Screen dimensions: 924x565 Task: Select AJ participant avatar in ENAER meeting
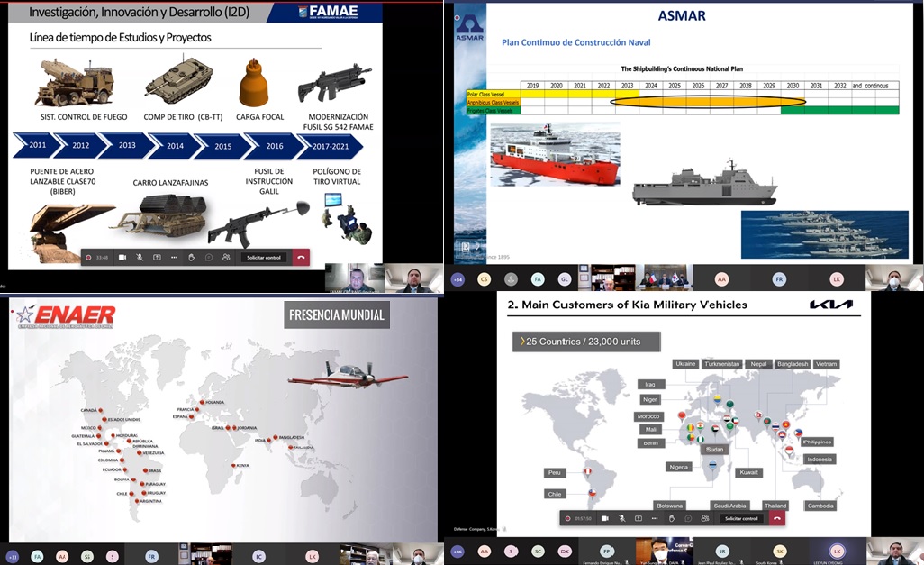(x=62, y=556)
